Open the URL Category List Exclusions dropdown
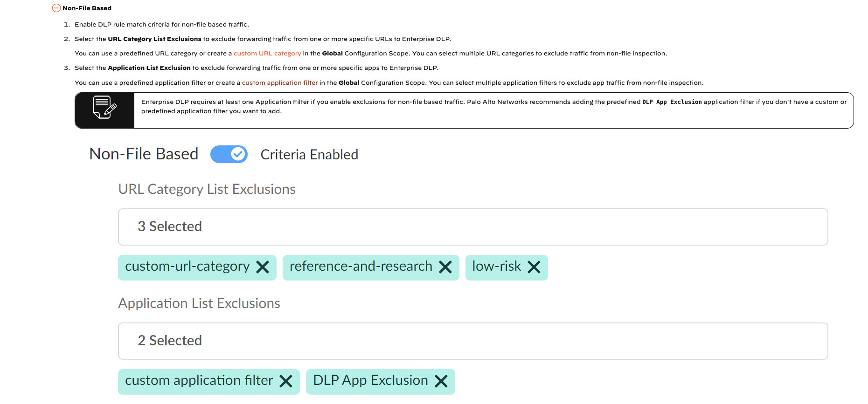The image size is (868, 404). tap(472, 226)
